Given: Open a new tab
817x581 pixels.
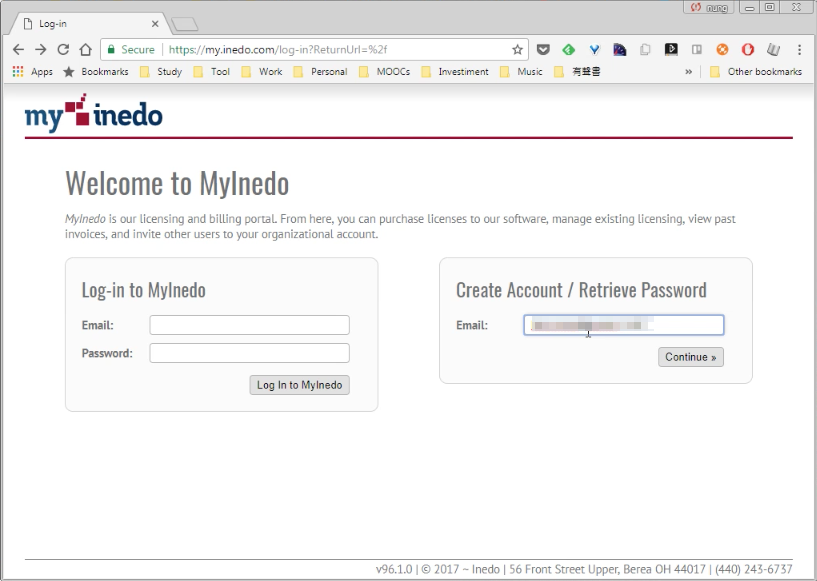Looking at the screenshot, I should (x=184, y=24).
